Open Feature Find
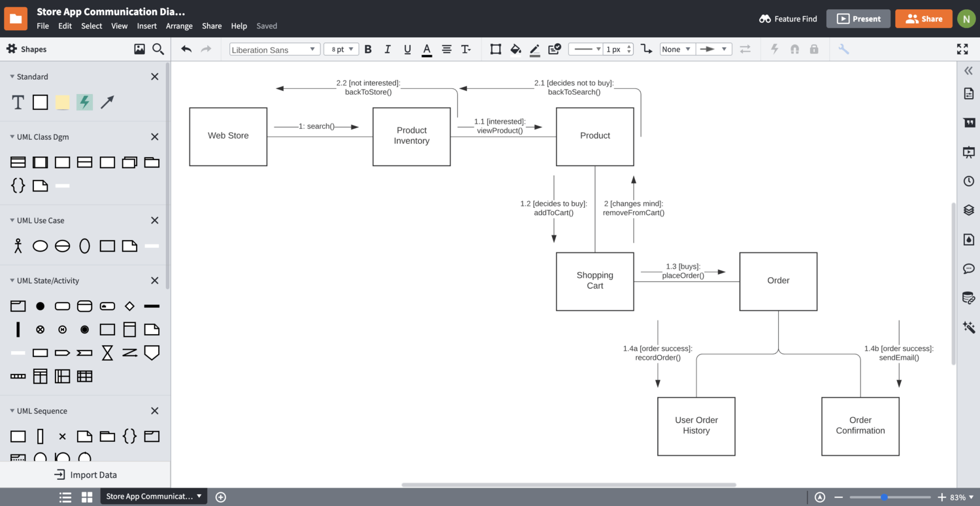This screenshot has height=506, width=980. [788, 18]
